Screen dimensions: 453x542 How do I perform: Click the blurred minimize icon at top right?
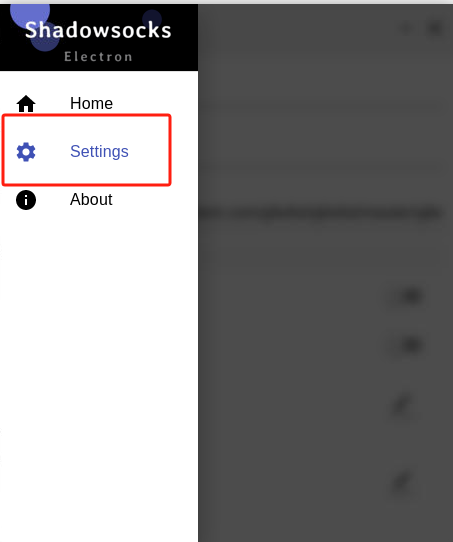(407, 28)
